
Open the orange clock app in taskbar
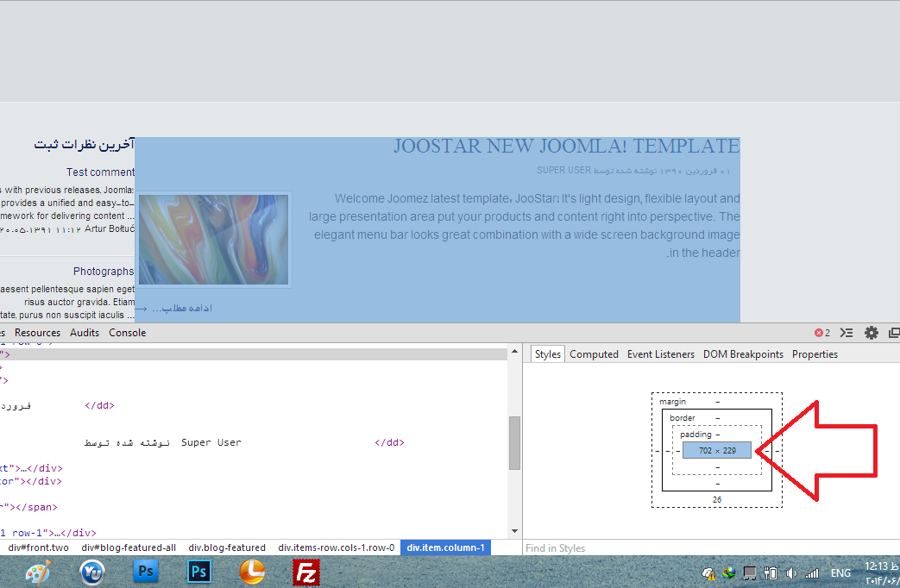point(252,572)
